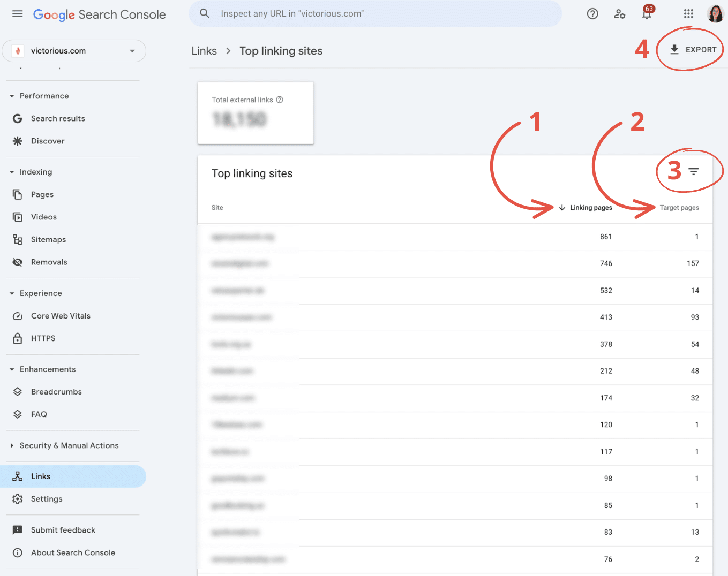Viewport: 728px width, 576px height.
Task: Open the Removals page
Action: [x=49, y=262]
